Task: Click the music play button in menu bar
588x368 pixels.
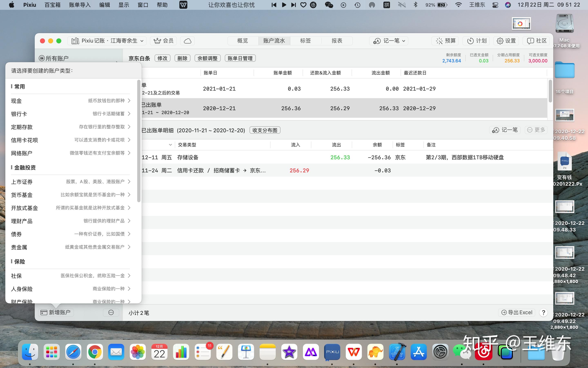Action: (x=284, y=5)
